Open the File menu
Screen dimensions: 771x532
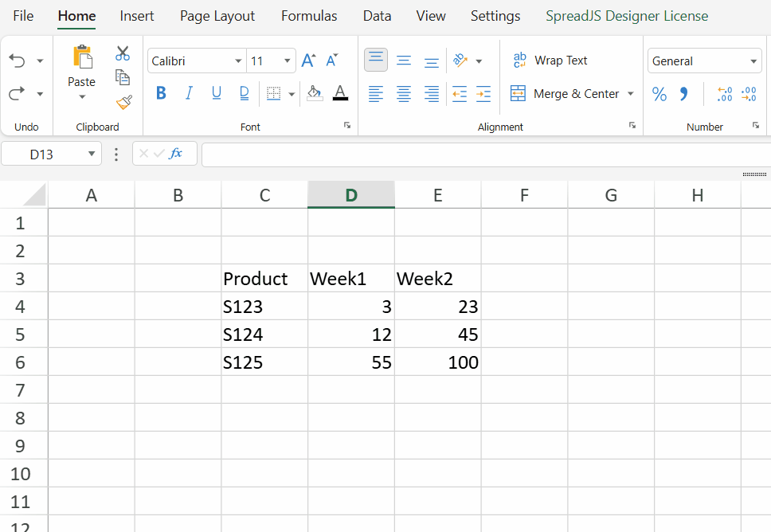click(23, 16)
